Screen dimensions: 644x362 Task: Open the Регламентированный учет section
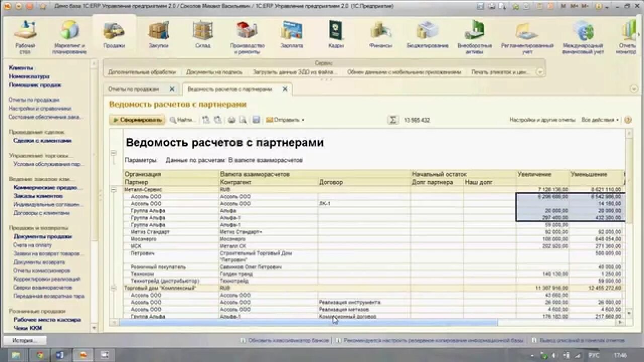[527, 37]
